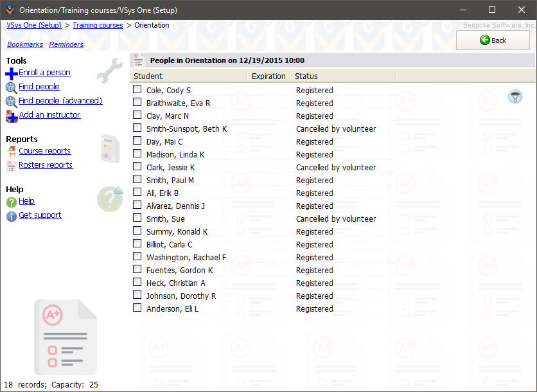Select the Course reports icon
537x392 pixels.
point(13,151)
